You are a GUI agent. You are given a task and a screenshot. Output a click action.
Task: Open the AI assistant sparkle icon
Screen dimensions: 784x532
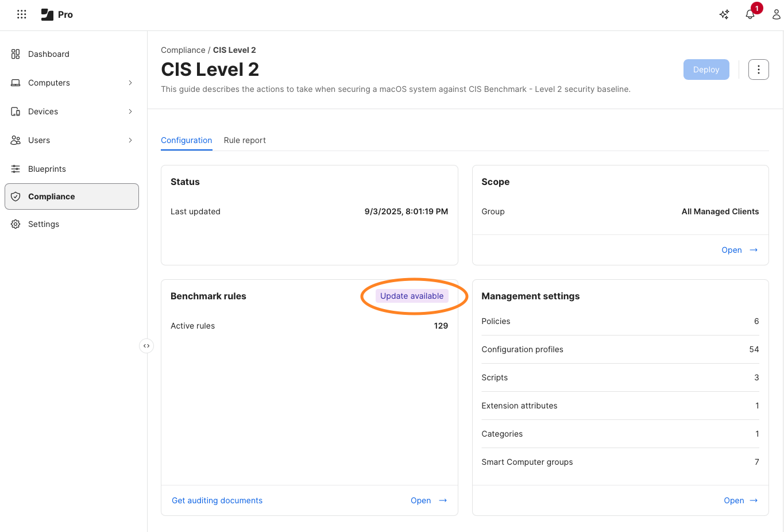pyautogui.click(x=724, y=14)
